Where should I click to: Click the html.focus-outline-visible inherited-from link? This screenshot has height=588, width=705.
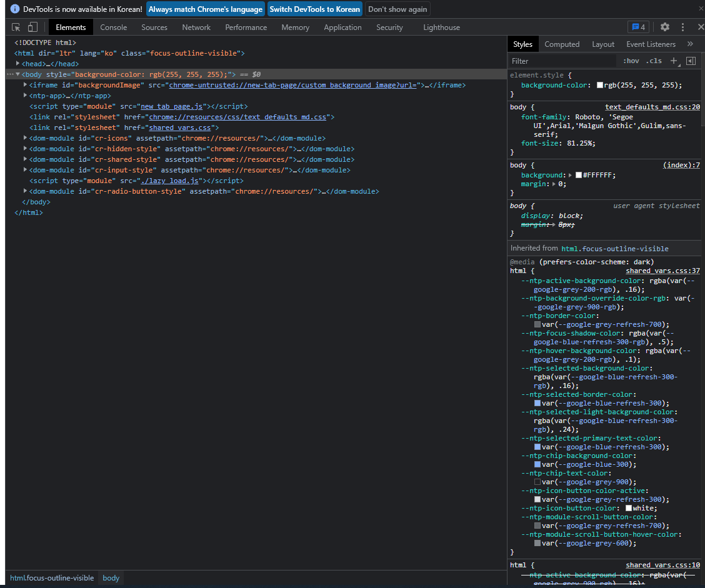614,249
